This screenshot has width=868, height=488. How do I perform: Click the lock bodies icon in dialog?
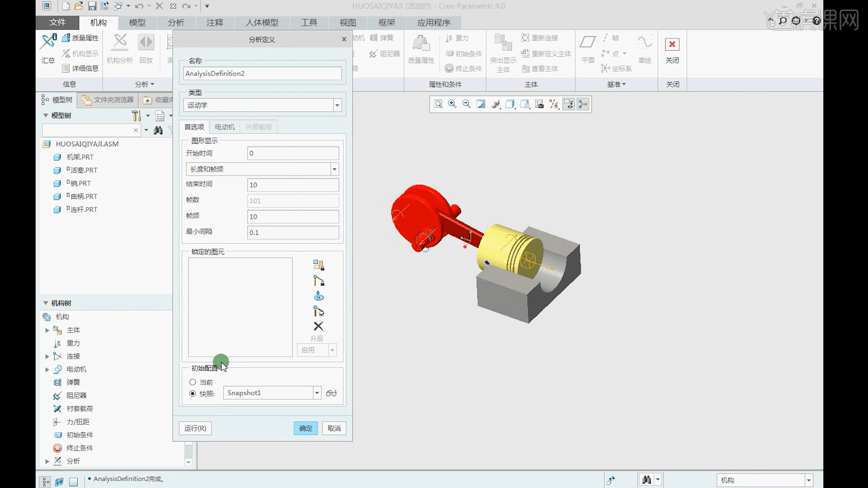tap(318, 265)
